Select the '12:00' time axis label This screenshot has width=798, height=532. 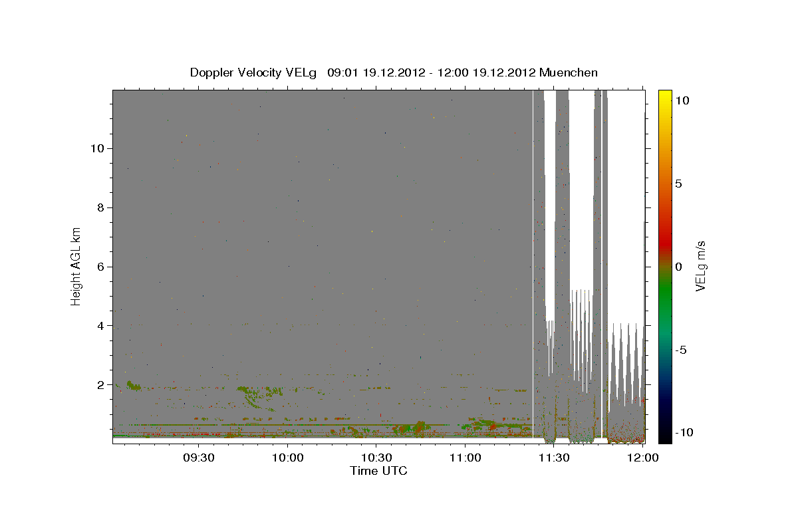pos(642,458)
